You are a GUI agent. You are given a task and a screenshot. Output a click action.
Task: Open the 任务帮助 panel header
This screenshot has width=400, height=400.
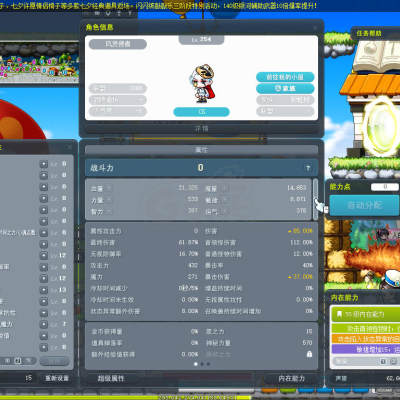pyautogui.click(x=369, y=33)
